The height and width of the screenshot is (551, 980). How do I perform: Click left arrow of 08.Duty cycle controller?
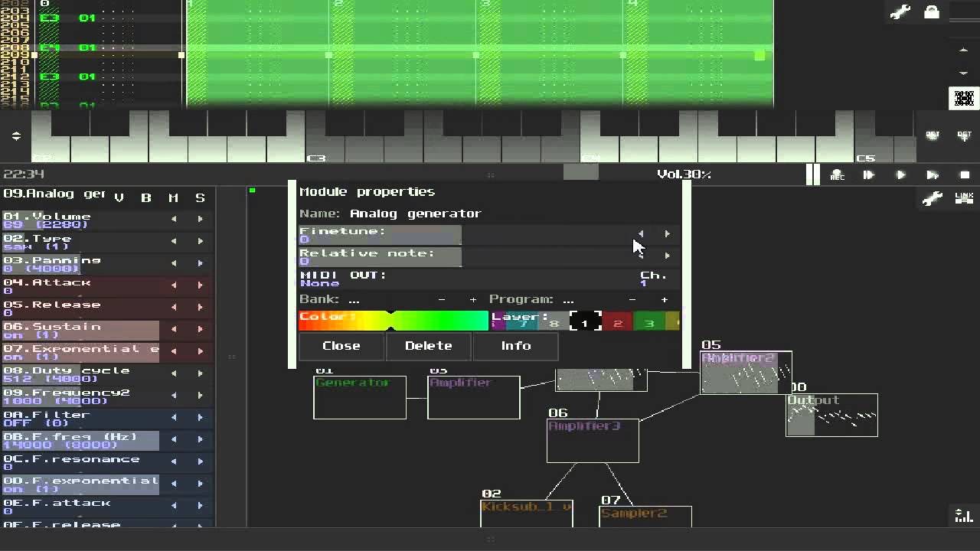pos(174,373)
